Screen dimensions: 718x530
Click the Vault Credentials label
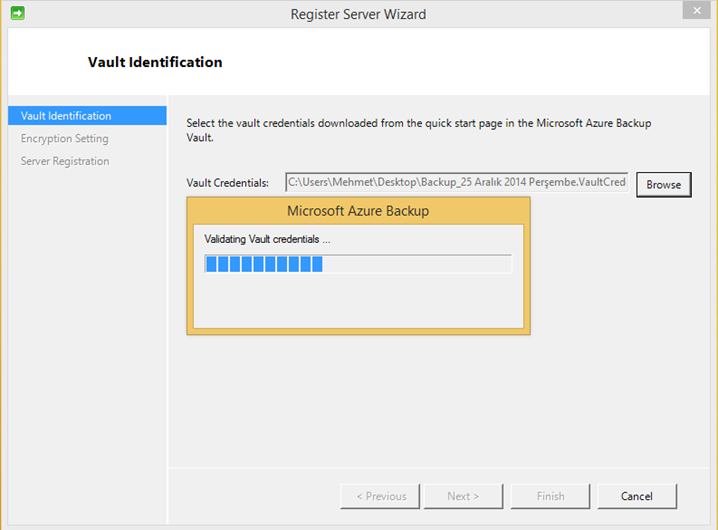[x=227, y=183]
